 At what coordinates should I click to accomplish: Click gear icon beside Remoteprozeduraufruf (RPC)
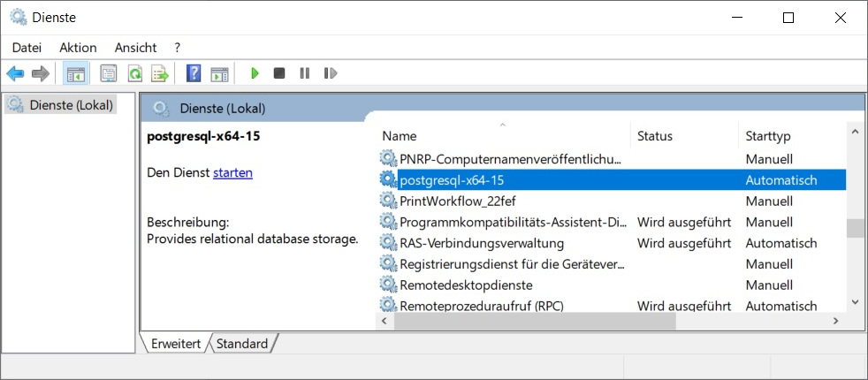pyautogui.click(x=388, y=304)
